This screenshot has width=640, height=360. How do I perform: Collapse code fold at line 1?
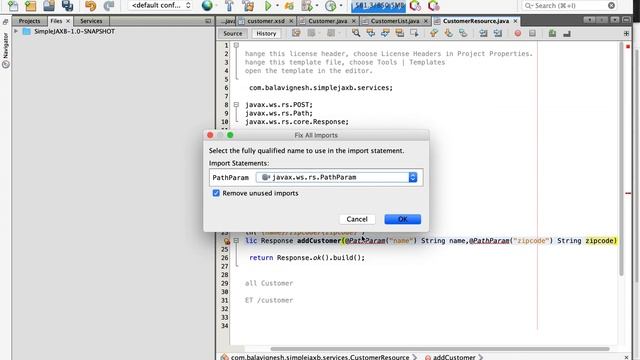pyautogui.click(x=236, y=45)
